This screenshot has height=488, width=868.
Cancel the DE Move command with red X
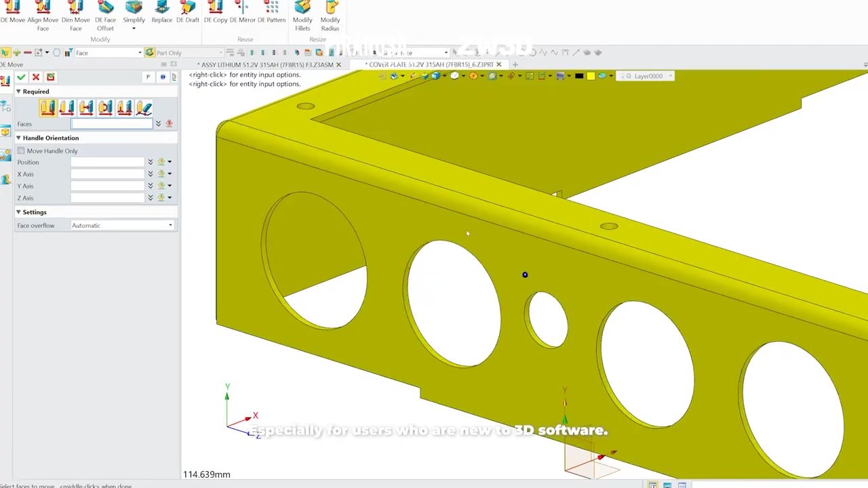coord(36,77)
